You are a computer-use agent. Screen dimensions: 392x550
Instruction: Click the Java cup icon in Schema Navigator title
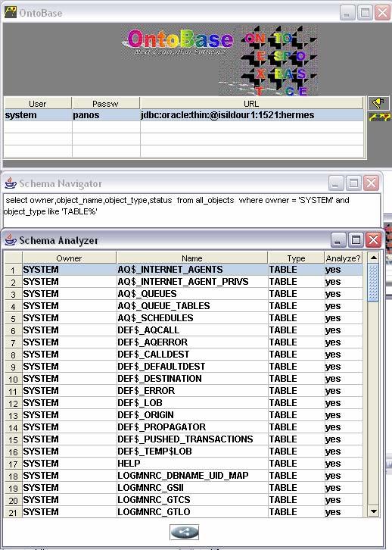[11, 183]
